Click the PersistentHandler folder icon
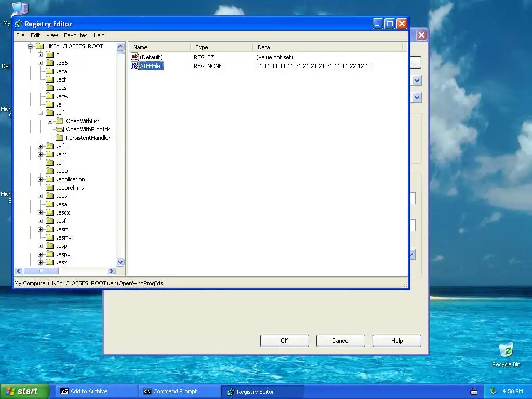 coord(59,137)
